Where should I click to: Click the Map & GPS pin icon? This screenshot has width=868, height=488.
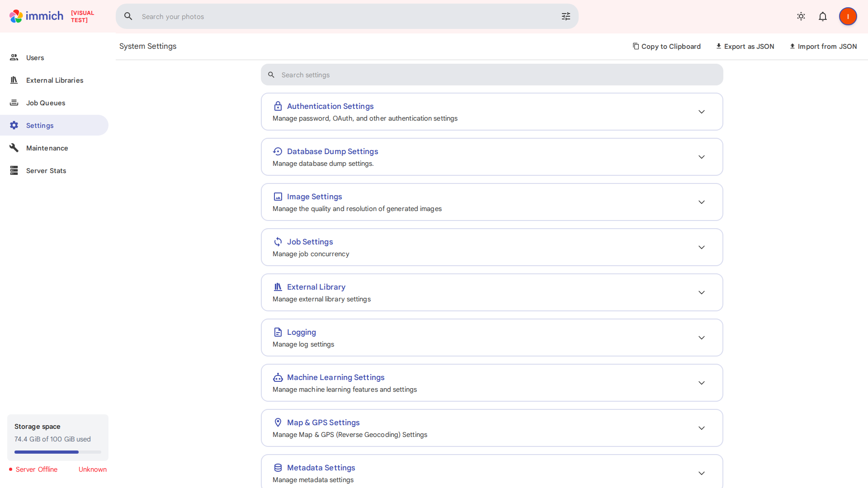click(278, 422)
